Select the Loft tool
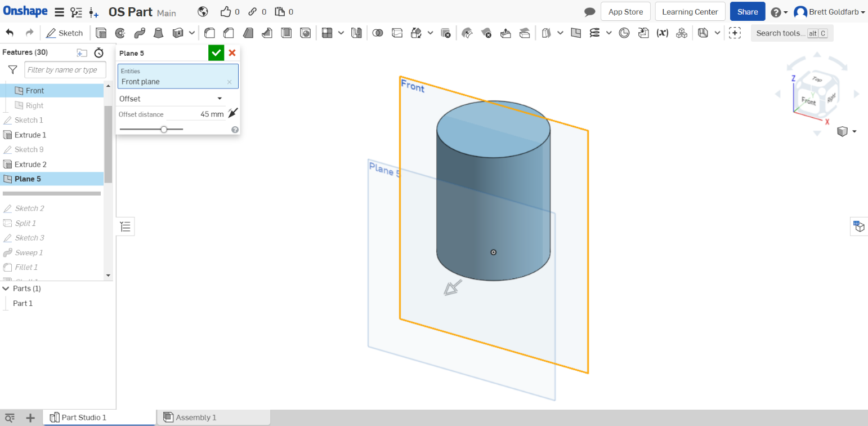Screen dimensions: 868x426 pyautogui.click(x=158, y=33)
